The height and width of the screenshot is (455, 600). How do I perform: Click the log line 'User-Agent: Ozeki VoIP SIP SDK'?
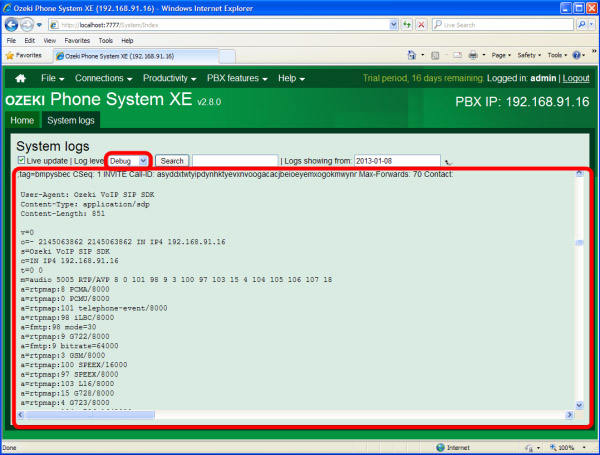click(87, 195)
